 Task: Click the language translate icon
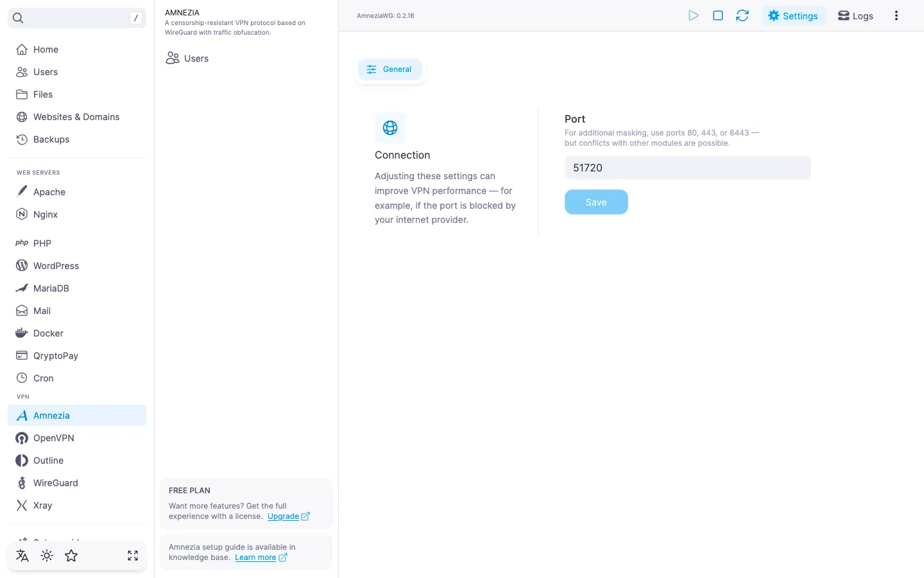coord(22,556)
